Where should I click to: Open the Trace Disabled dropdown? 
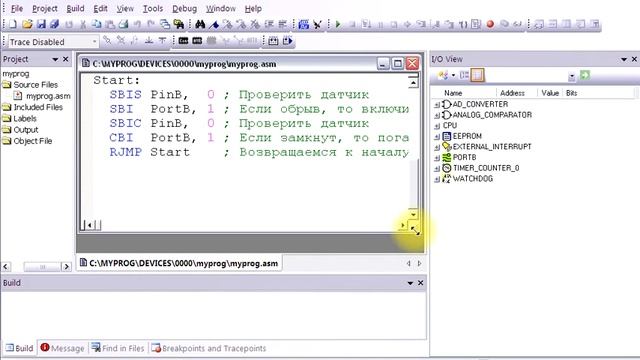tap(94, 42)
